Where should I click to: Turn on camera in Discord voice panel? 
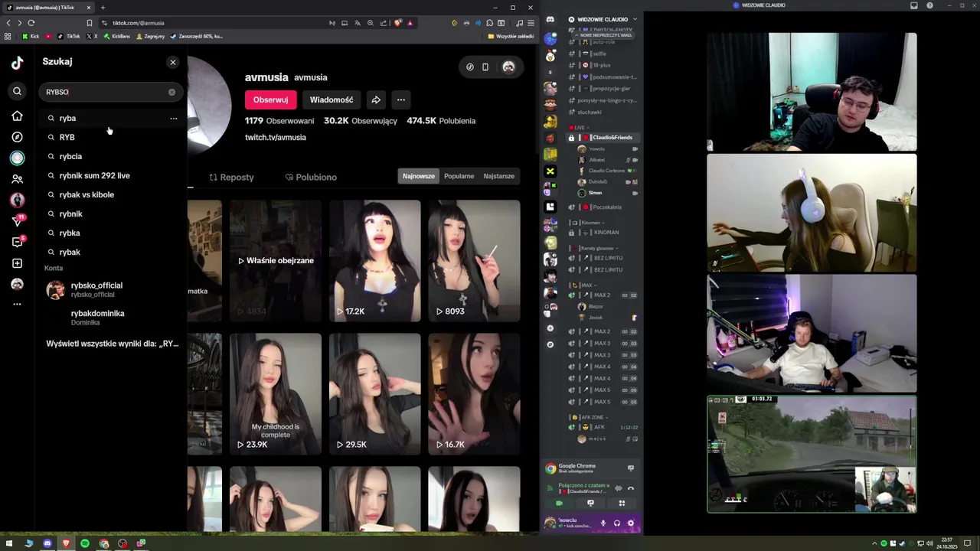[559, 503]
